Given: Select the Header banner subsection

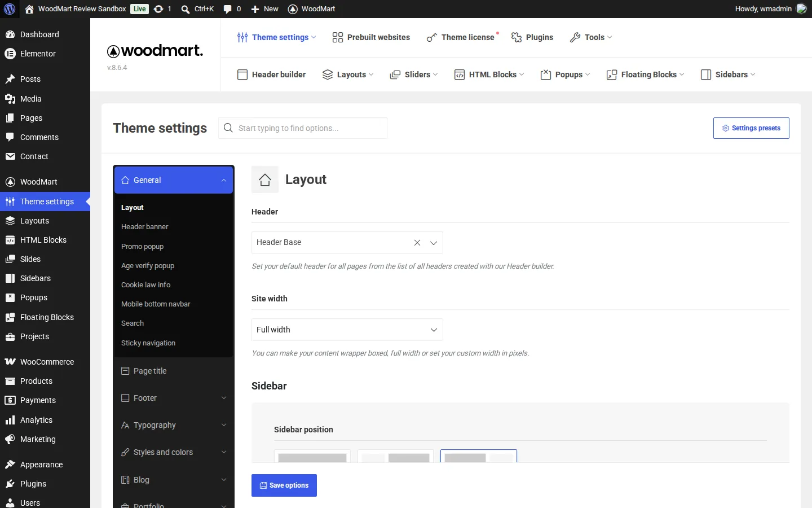Looking at the screenshot, I should point(145,227).
